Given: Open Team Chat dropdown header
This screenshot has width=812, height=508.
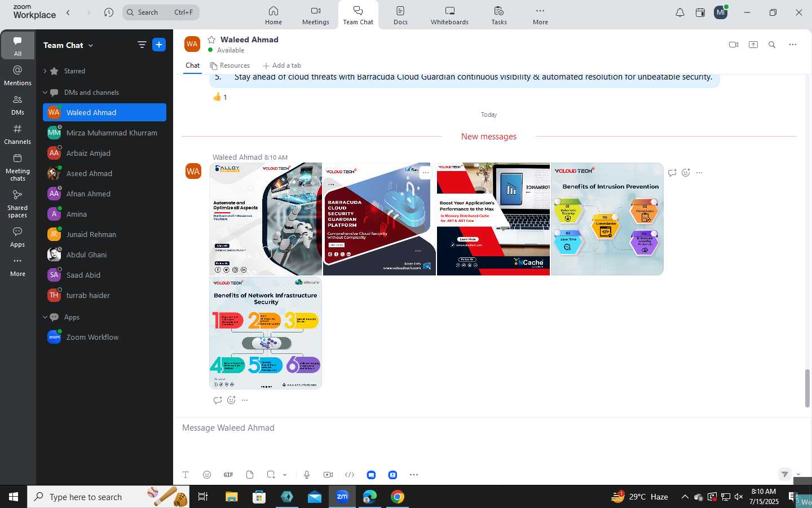Looking at the screenshot, I should (68, 45).
